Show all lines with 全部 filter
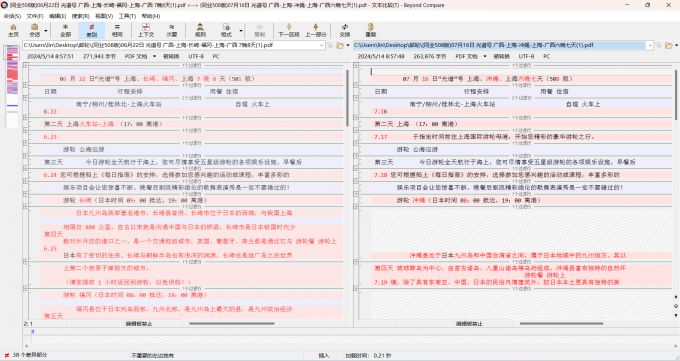 coord(65,30)
